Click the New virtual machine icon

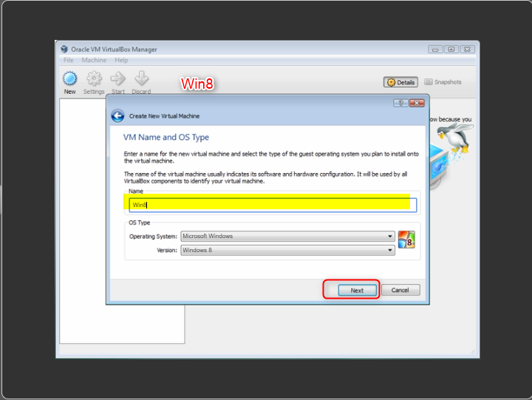coord(70,78)
